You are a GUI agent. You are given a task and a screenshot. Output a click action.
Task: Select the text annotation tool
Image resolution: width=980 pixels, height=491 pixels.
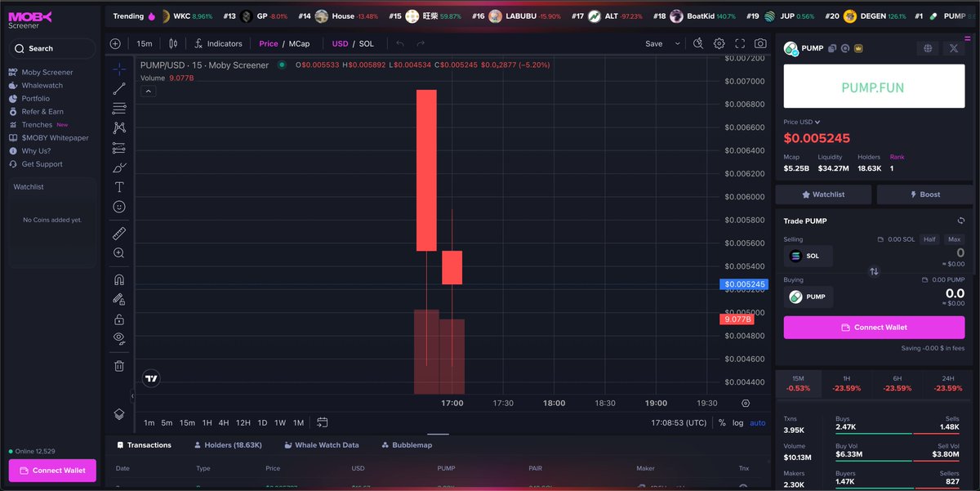point(119,187)
